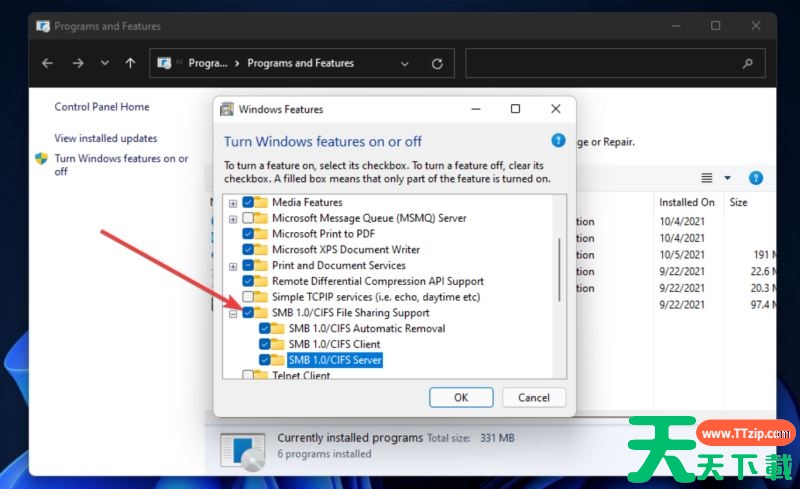Go up one level with the Up arrow
Viewport: 800px width, 489px height.
(x=131, y=63)
